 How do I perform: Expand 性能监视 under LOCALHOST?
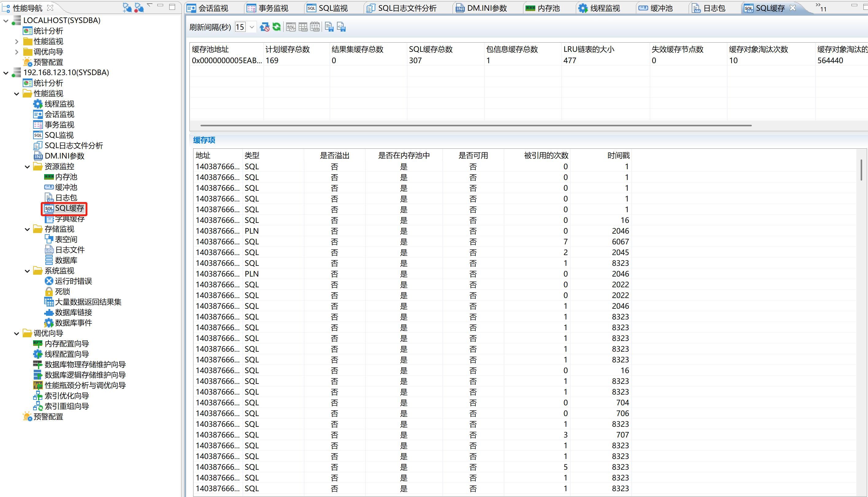(x=17, y=42)
